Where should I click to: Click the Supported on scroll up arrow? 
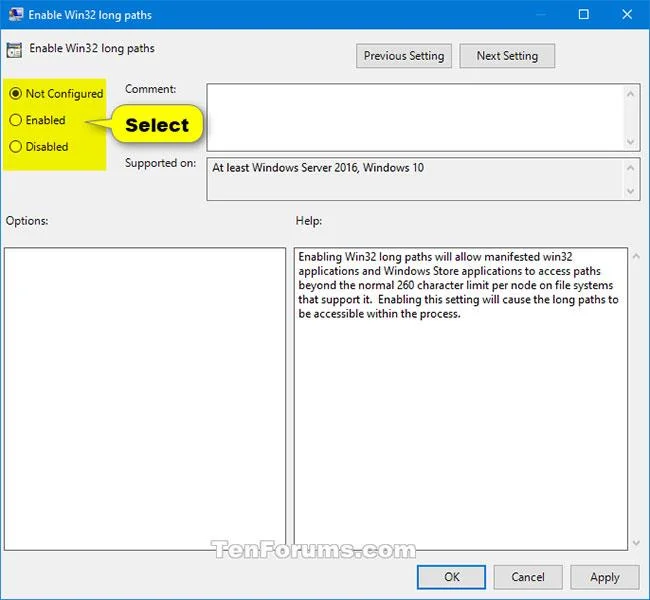click(631, 168)
